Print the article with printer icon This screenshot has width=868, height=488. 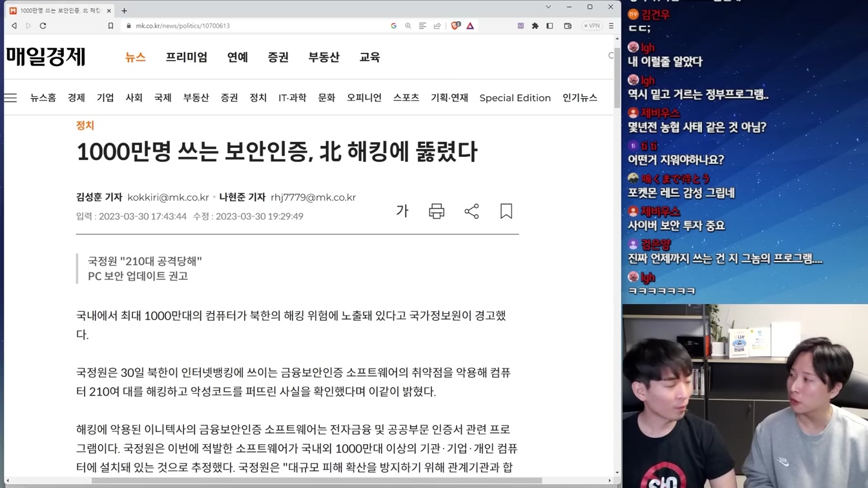(437, 211)
